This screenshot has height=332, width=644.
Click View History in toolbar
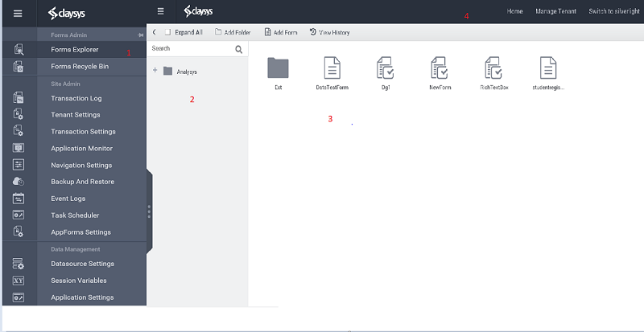tap(329, 32)
